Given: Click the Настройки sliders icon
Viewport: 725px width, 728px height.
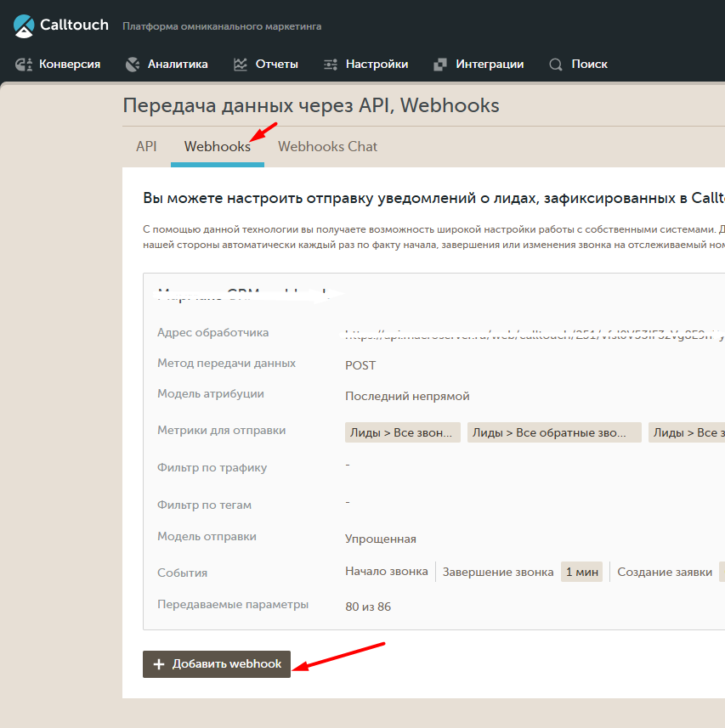Looking at the screenshot, I should coord(331,65).
